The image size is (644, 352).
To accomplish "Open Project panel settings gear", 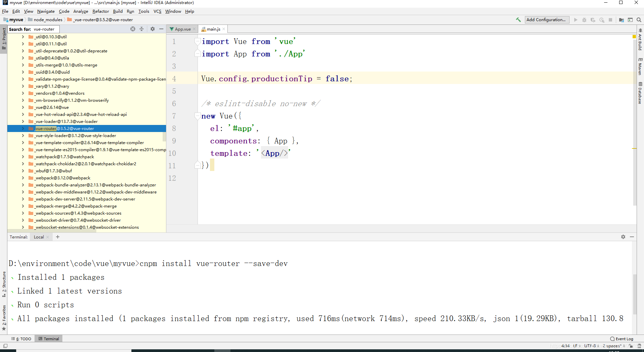I will [153, 29].
